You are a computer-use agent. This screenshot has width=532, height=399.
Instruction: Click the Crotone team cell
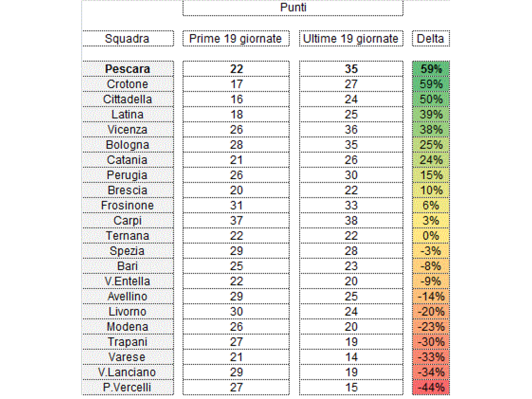pos(127,84)
